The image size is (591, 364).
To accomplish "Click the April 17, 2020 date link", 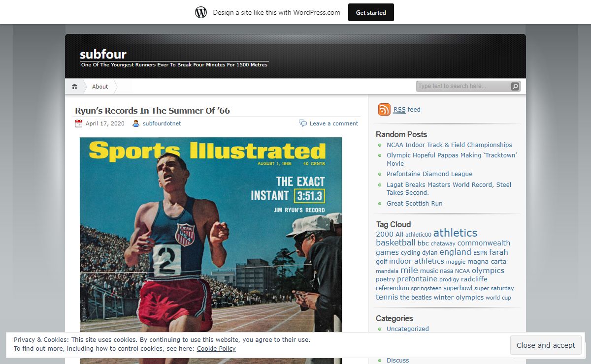I will (x=105, y=123).
